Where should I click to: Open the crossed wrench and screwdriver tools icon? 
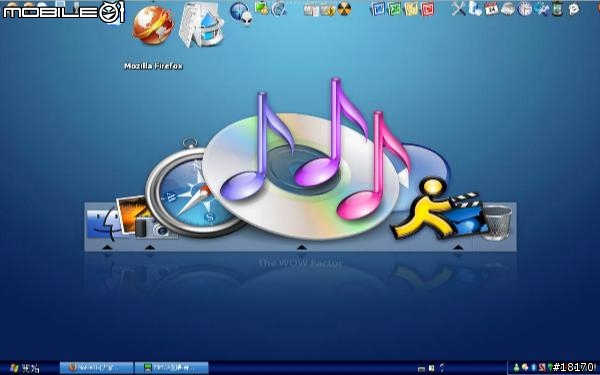[458, 8]
